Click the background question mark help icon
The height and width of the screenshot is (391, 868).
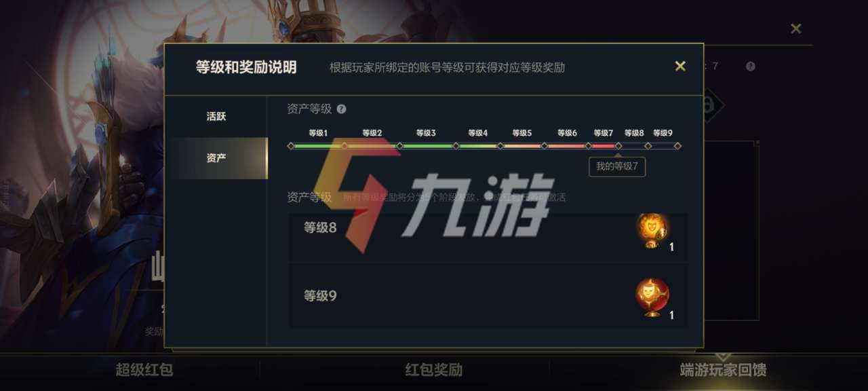coord(751,66)
